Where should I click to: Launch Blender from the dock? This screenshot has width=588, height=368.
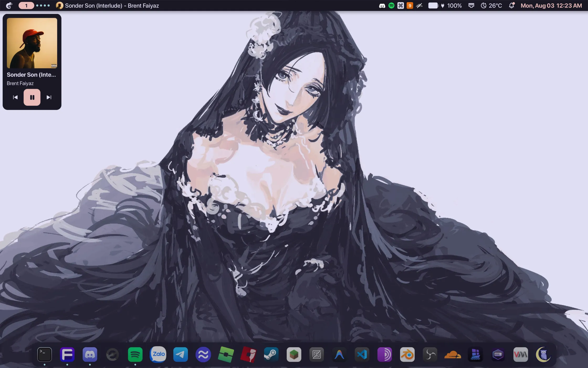(x=407, y=355)
